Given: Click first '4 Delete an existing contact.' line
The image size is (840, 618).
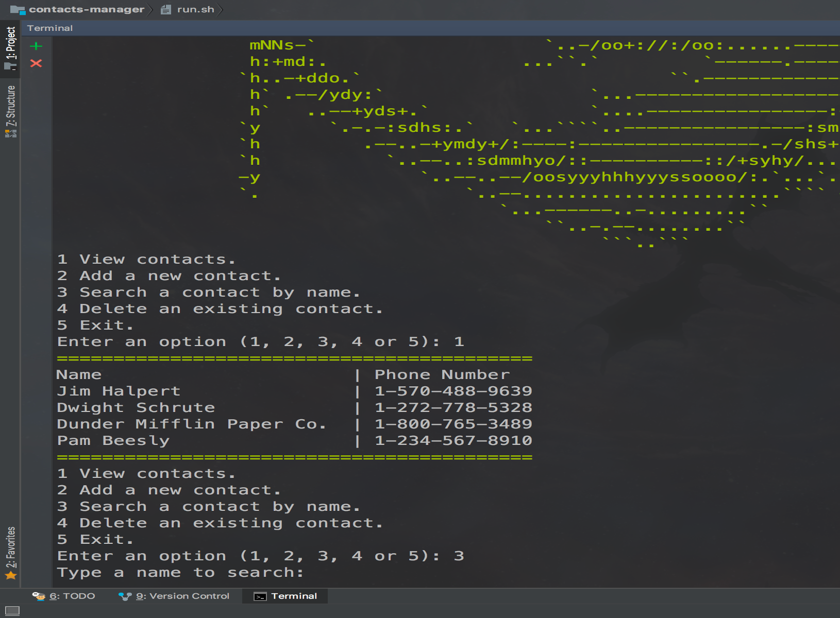Looking at the screenshot, I should click(x=220, y=309).
